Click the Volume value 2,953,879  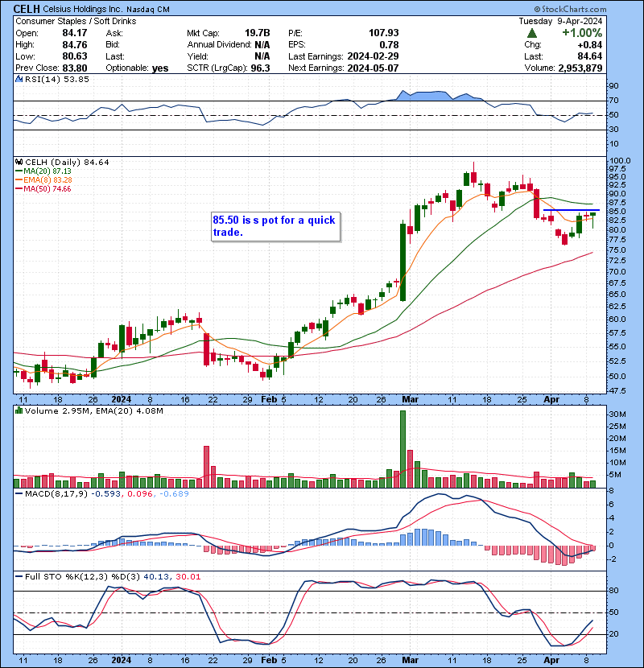[580, 68]
